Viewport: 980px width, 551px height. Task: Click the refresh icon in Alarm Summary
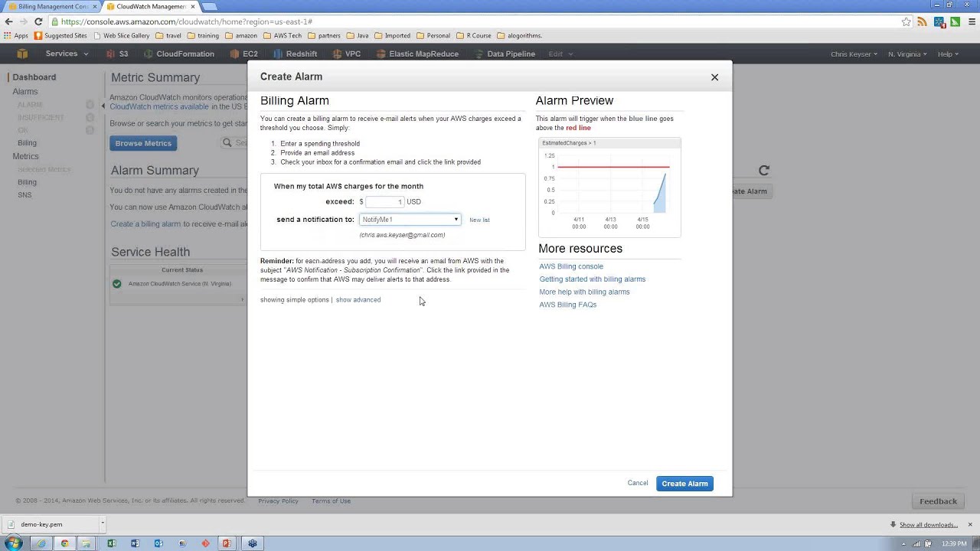pyautogui.click(x=763, y=171)
